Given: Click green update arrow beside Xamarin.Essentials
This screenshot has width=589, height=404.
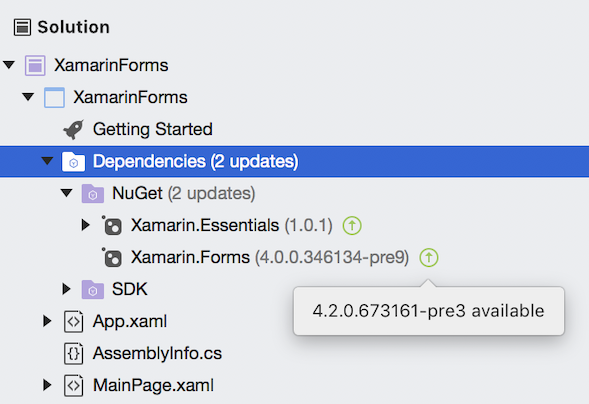Looking at the screenshot, I should tap(352, 226).
